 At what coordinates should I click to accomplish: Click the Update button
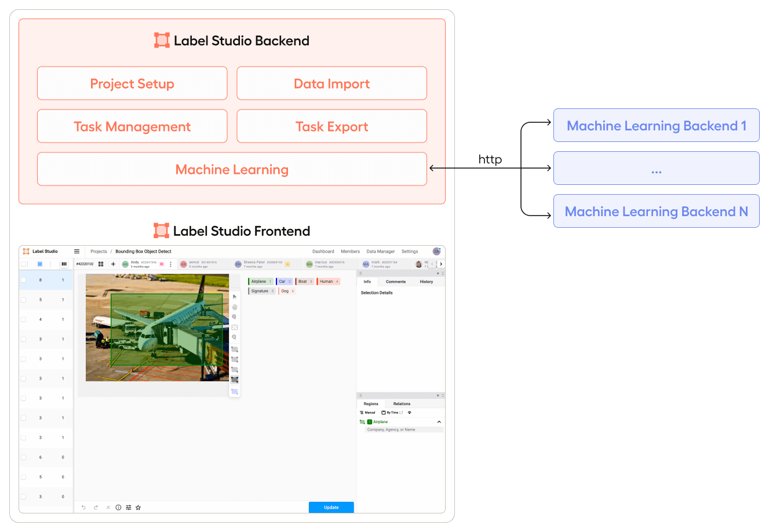(x=331, y=507)
